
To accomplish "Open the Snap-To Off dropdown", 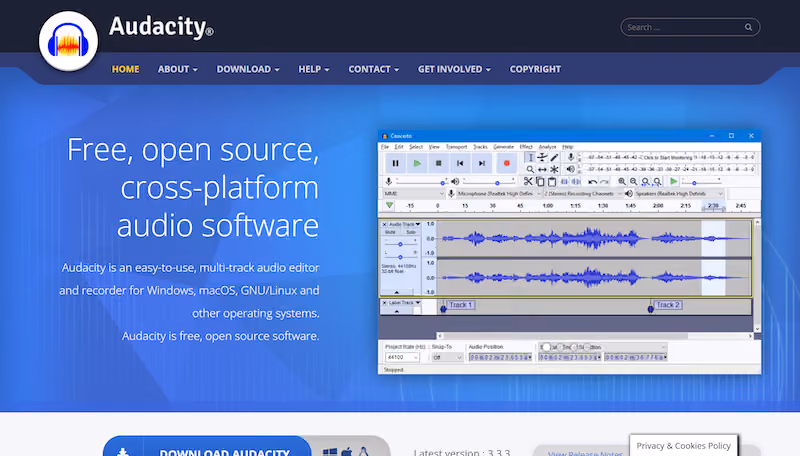I will point(447,357).
